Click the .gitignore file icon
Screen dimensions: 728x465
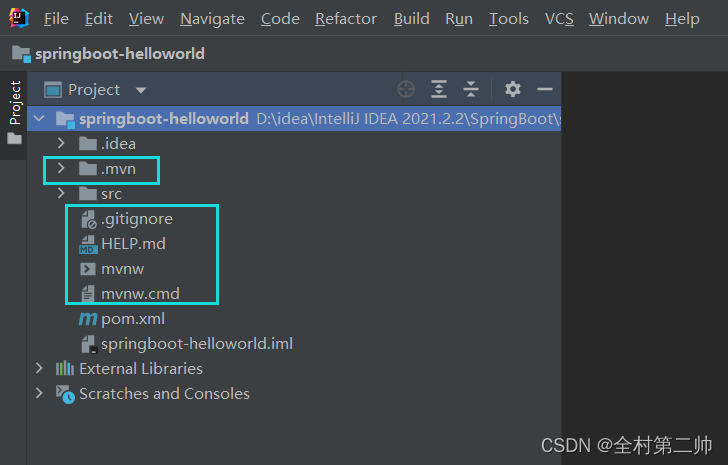tap(88, 219)
